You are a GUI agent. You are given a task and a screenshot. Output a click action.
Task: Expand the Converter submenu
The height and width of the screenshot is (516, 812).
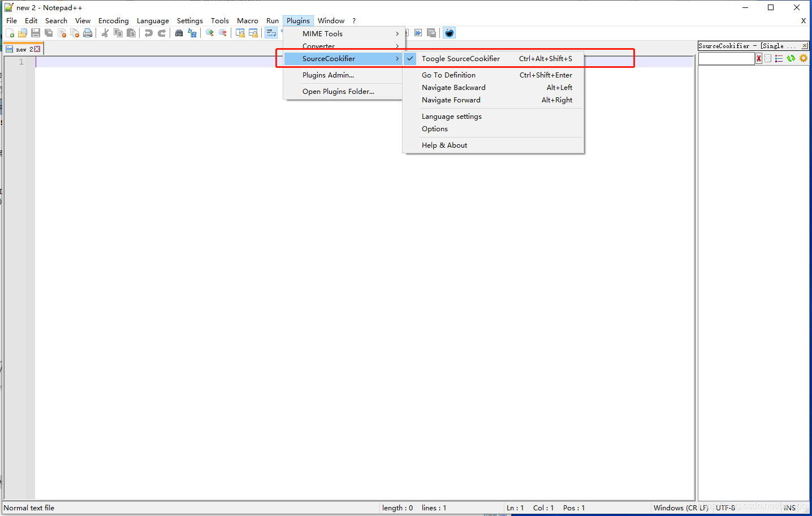coord(319,46)
